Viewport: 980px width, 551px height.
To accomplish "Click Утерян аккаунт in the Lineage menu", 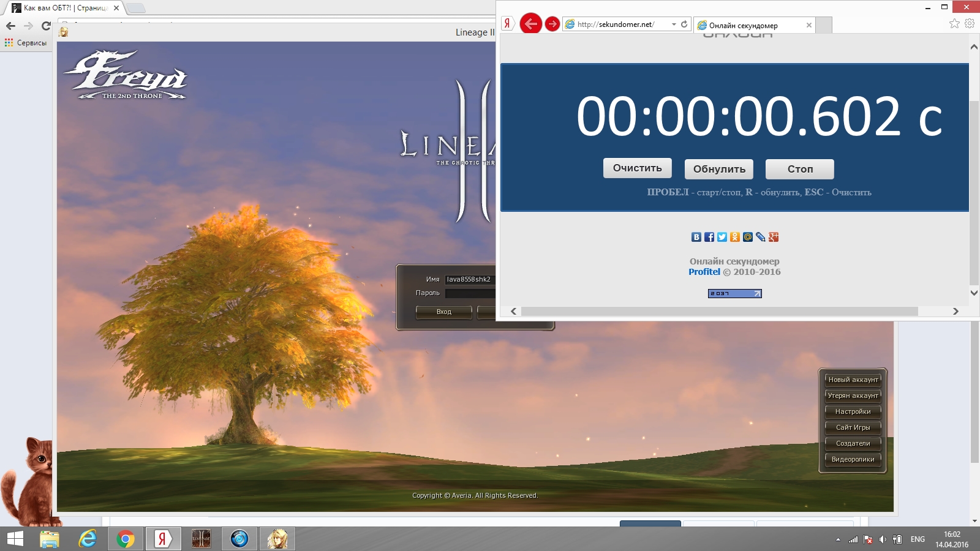I will pyautogui.click(x=853, y=395).
